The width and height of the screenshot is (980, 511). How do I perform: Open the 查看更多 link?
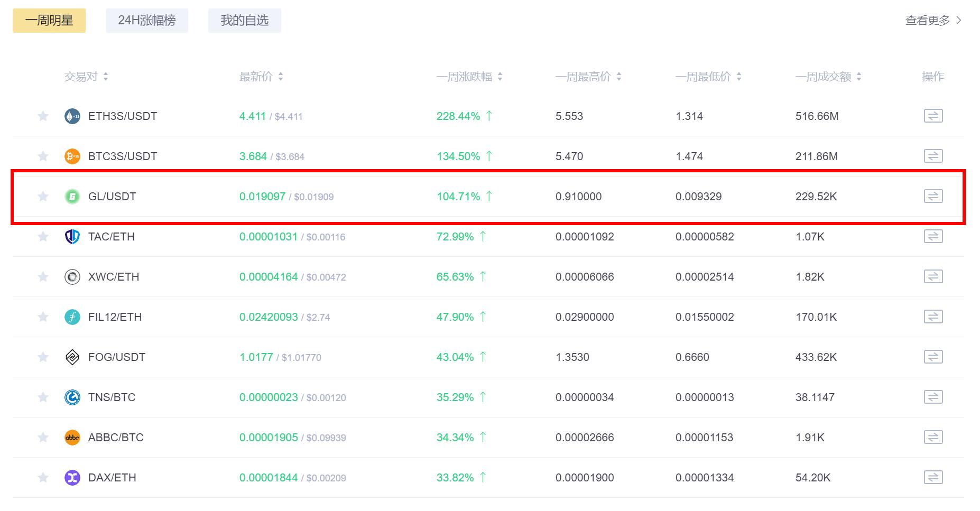(933, 21)
